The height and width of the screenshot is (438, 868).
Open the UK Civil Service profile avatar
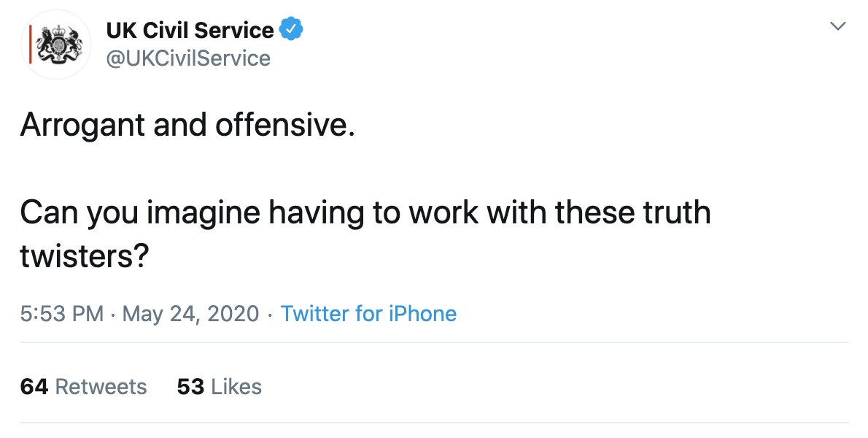(x=56, y=45)
